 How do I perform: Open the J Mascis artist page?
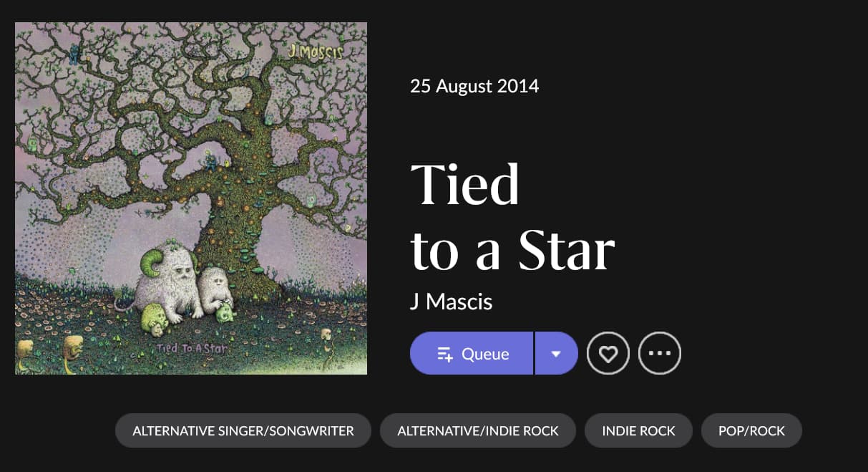[451, 302]
